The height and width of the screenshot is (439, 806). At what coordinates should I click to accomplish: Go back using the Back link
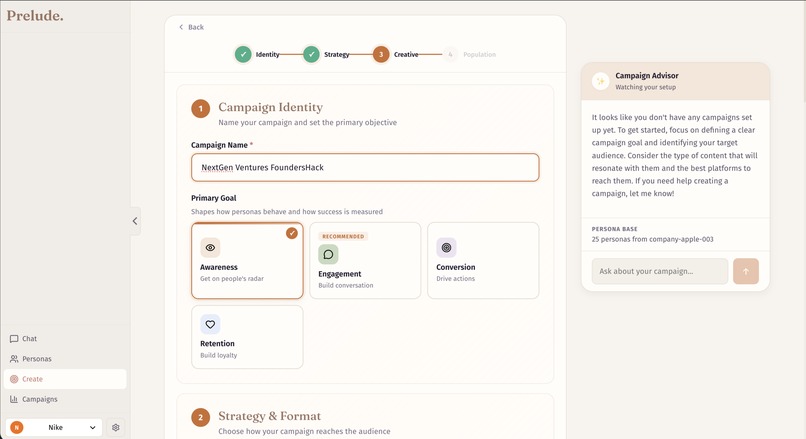click(x=191, y=27)
